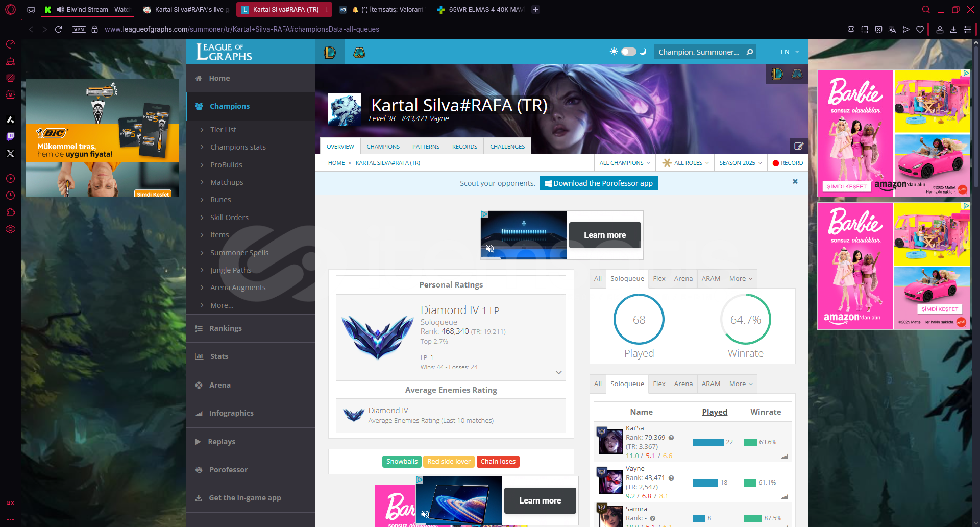Close the Porofessor scout banner

click(x=795, y=182)
